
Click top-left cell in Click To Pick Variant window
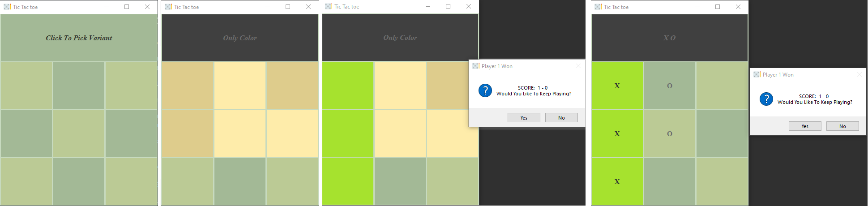[x=26, y=86]
